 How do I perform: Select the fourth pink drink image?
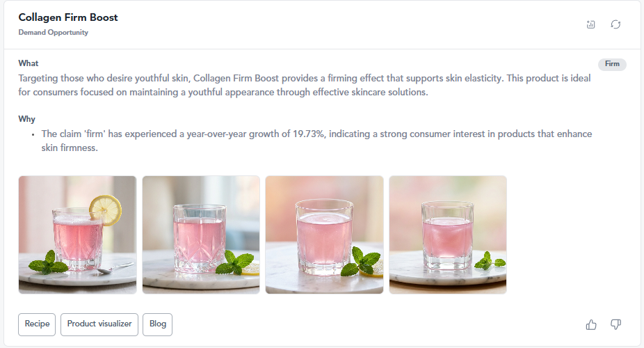[448, 235]
